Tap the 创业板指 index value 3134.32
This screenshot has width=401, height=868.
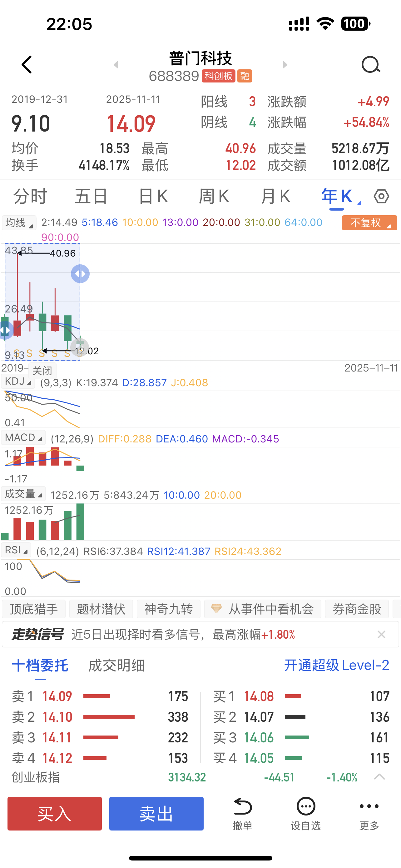pos(187,777)
